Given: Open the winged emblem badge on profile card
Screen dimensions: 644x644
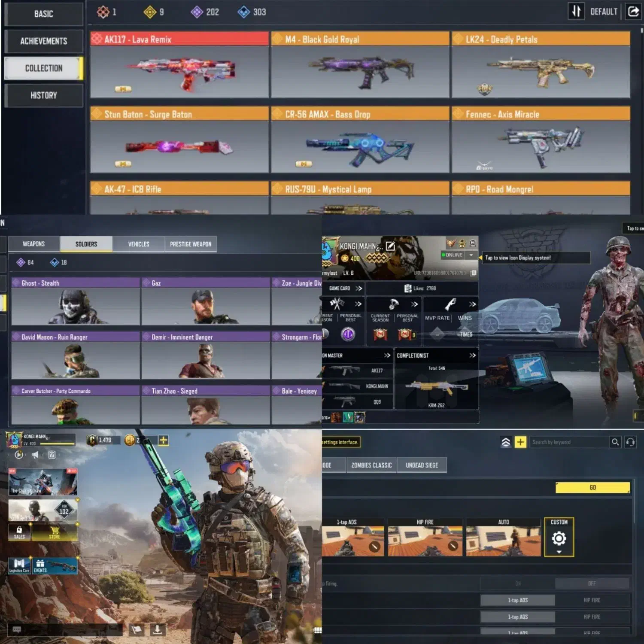Looking at the screenshot, I should point(450,243).
